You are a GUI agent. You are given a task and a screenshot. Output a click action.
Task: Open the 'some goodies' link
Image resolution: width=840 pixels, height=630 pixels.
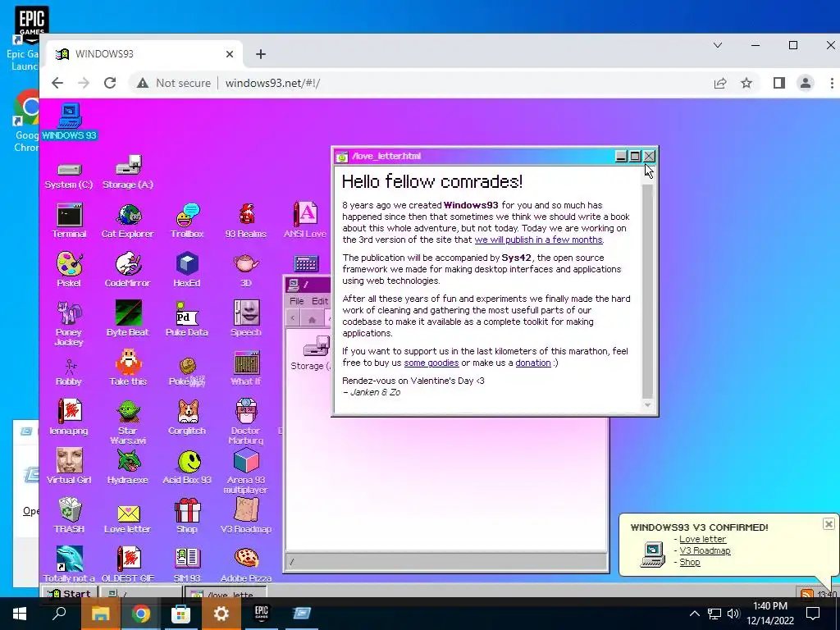coord(431,363)
